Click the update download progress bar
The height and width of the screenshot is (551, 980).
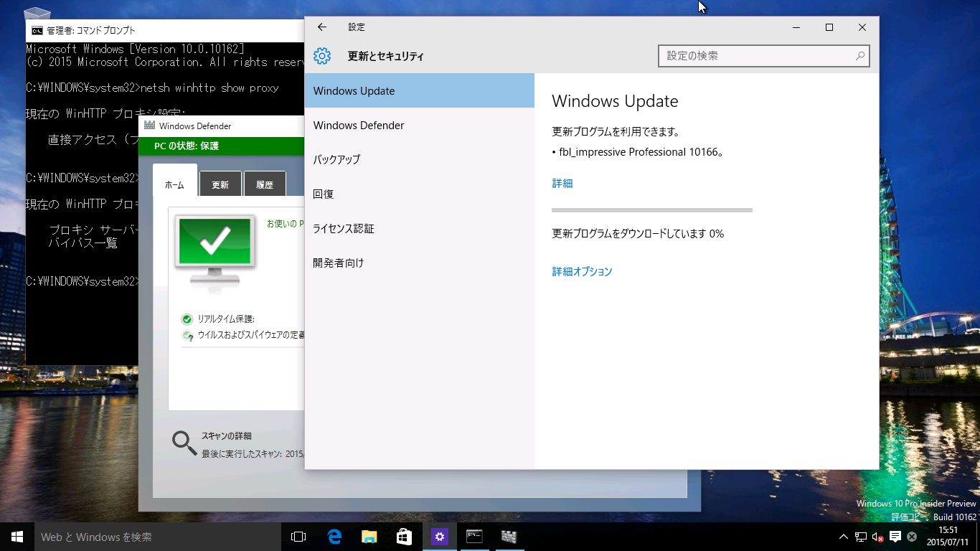[x=652, y=210]
